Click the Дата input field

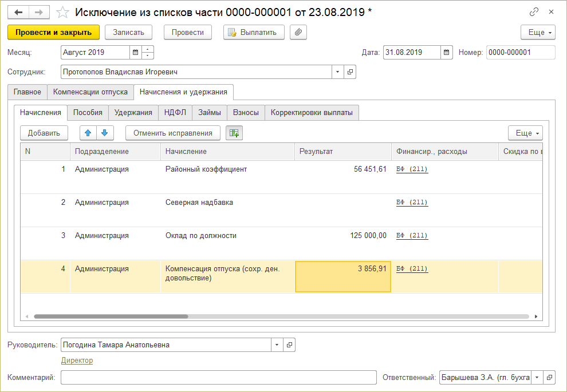(412, 53)
